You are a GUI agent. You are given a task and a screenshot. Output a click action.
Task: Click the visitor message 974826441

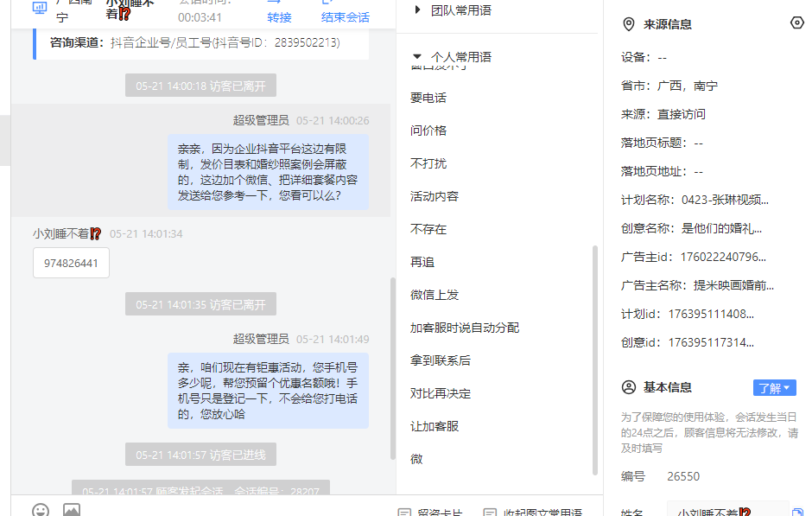71,263
